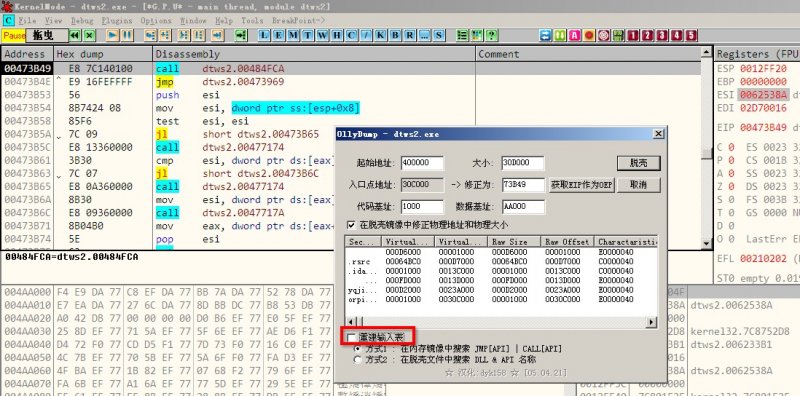Click left arrow of section list scrollbar

tap(351, 322)
